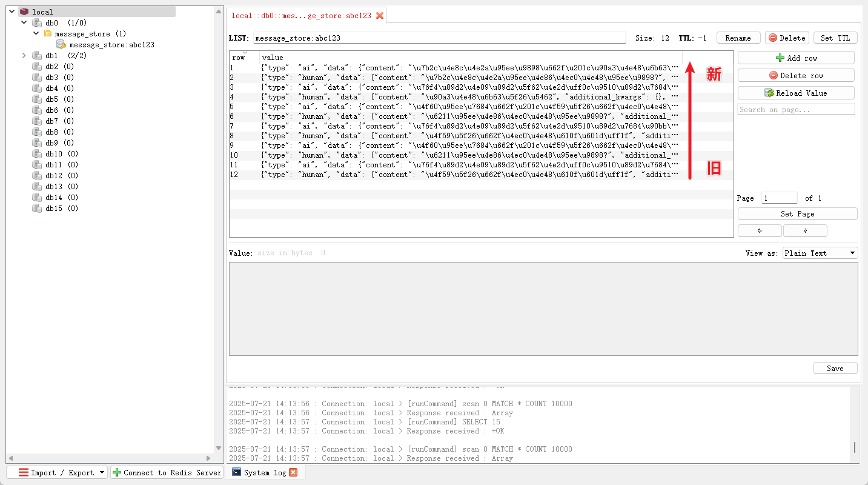The width and height of the screenshot is (868, 485).
Task: Click Reload Value button
Action: (796, 93)
